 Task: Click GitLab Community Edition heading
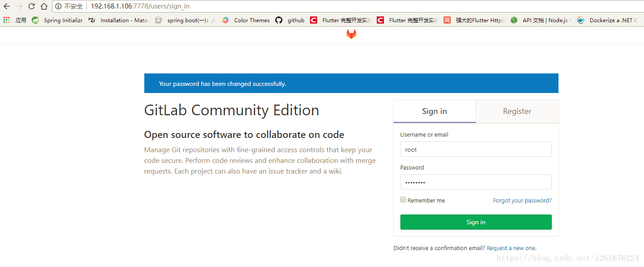[232, 110]
